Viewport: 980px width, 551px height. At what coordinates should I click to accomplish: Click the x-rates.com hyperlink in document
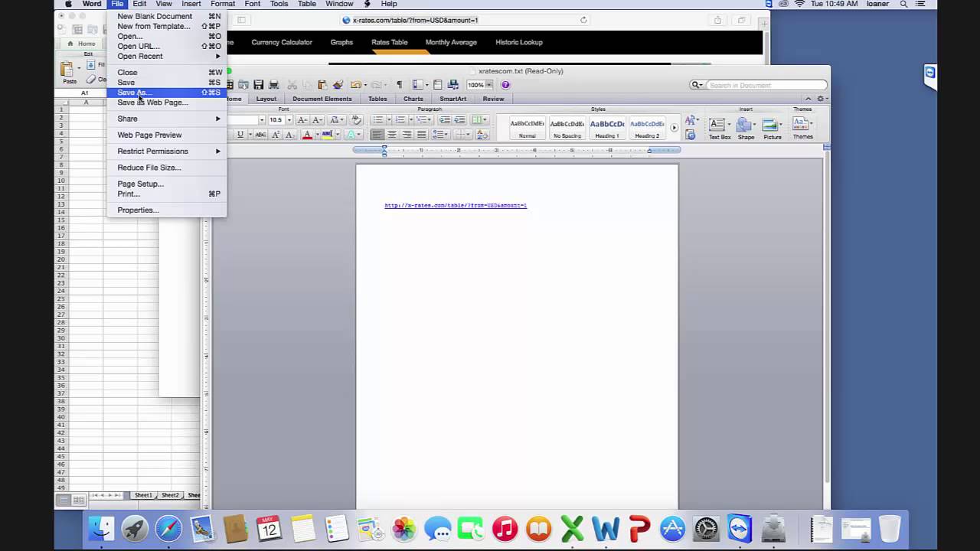pyautogui.click(x=456, y=205)
